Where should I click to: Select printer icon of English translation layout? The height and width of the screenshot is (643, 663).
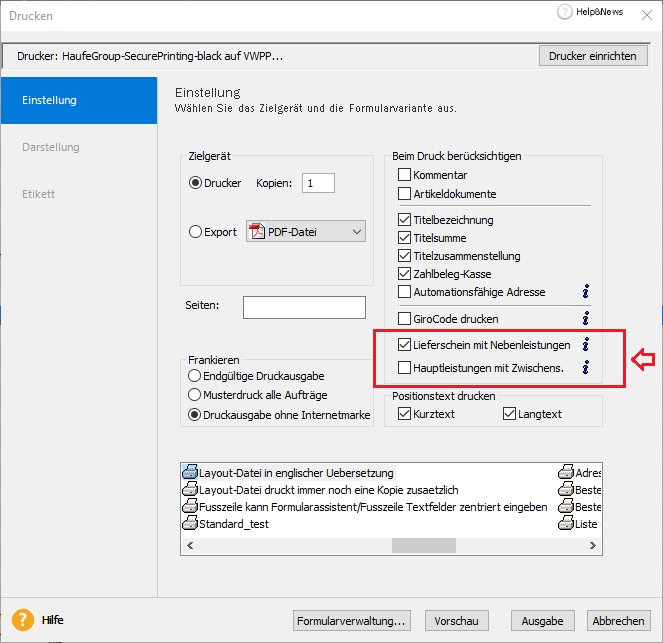coord(190,472)
